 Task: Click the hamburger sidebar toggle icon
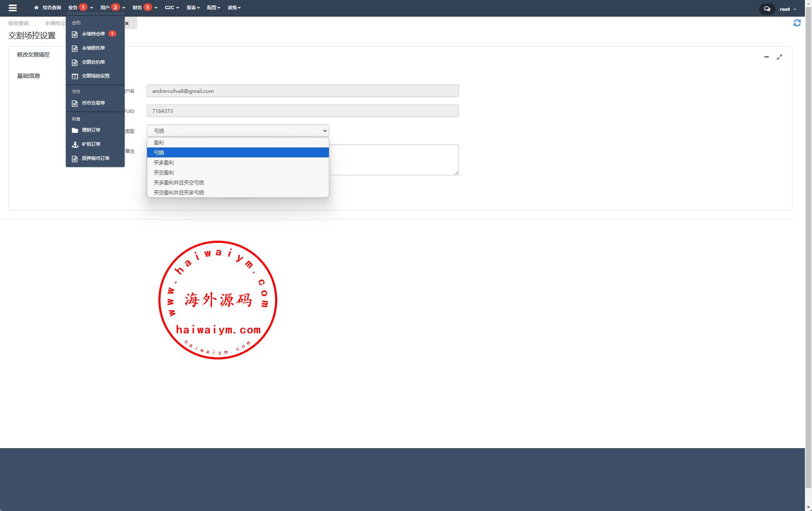click(x=13, y=8)
